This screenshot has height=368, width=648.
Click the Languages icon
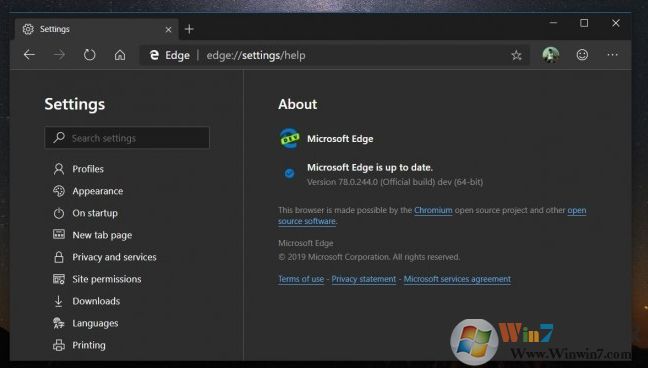pos(59,323)
